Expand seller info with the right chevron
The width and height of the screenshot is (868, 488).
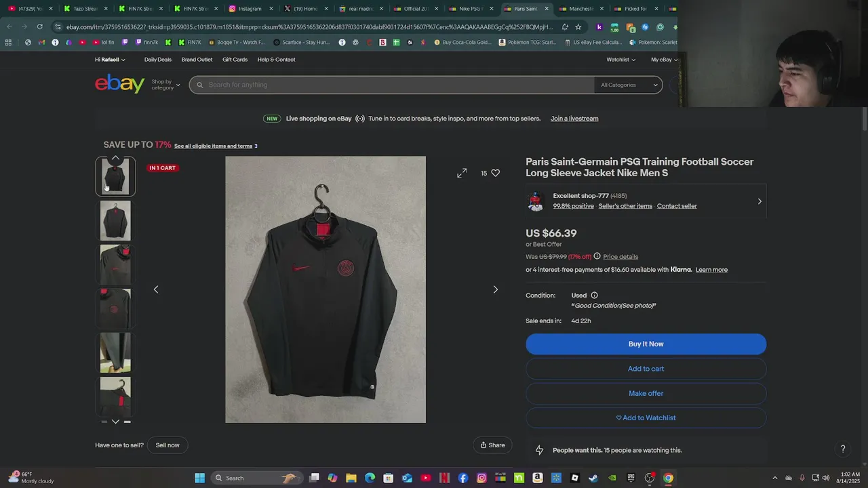[759, 201]
